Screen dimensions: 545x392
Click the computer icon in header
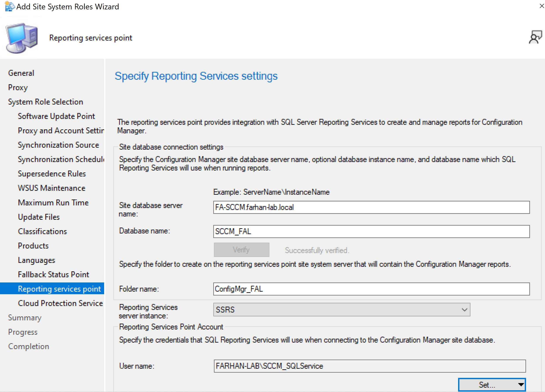tap(22, 38)
